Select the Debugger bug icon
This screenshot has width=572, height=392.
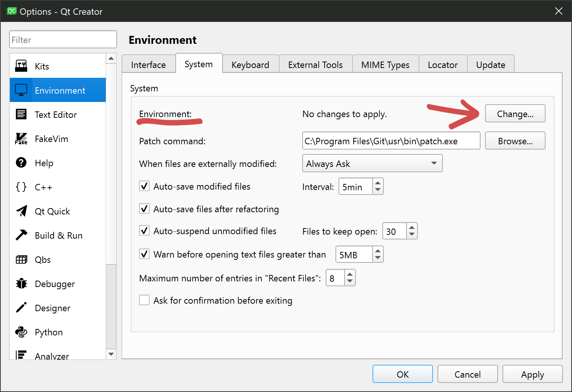(21, 284)
